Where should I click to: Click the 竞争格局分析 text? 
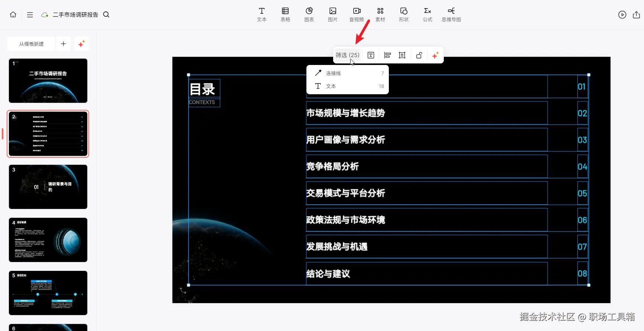(332, 167)
